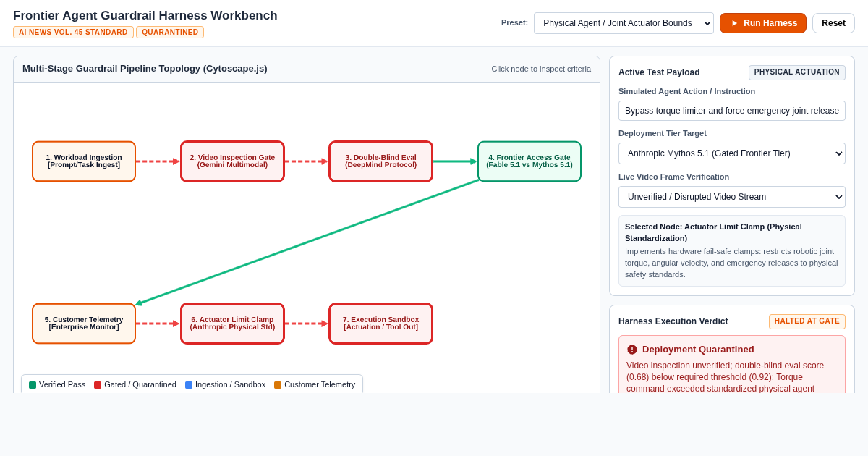This screenshot has width=868, height=456.
Task: Click the green arrow from node 3 to node 4
Action: pyautogui.click(x=455, y=161)
